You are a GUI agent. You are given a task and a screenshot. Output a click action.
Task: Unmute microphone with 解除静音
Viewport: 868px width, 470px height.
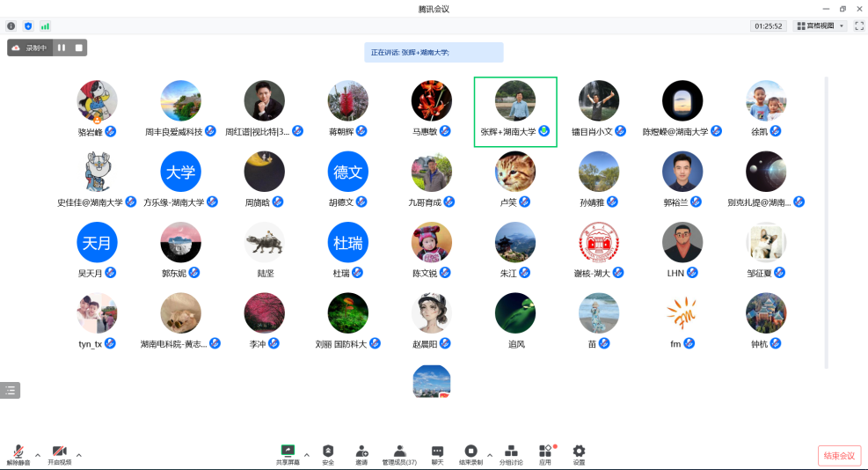click(18, 454)
